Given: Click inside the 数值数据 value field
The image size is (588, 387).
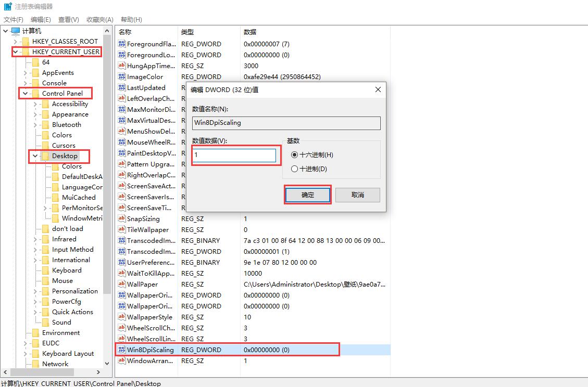Looking at the screenshot, I should 234,155.
